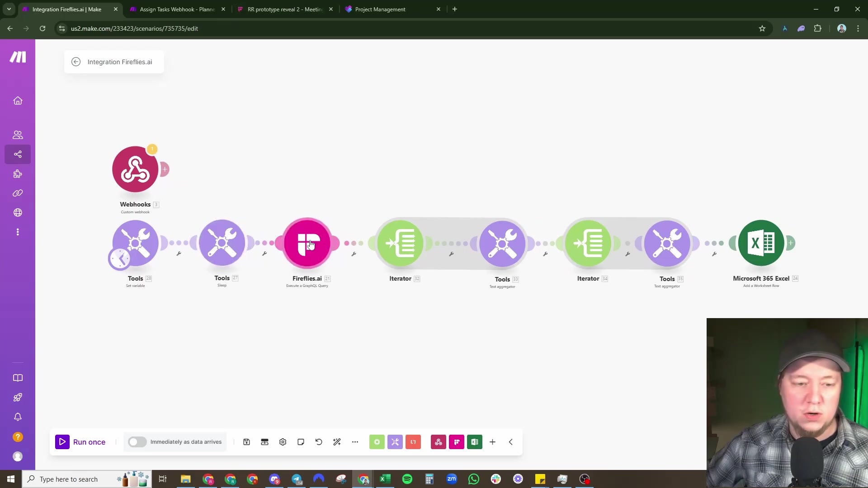Bookmark this page with the star icon

pos(762,28)
